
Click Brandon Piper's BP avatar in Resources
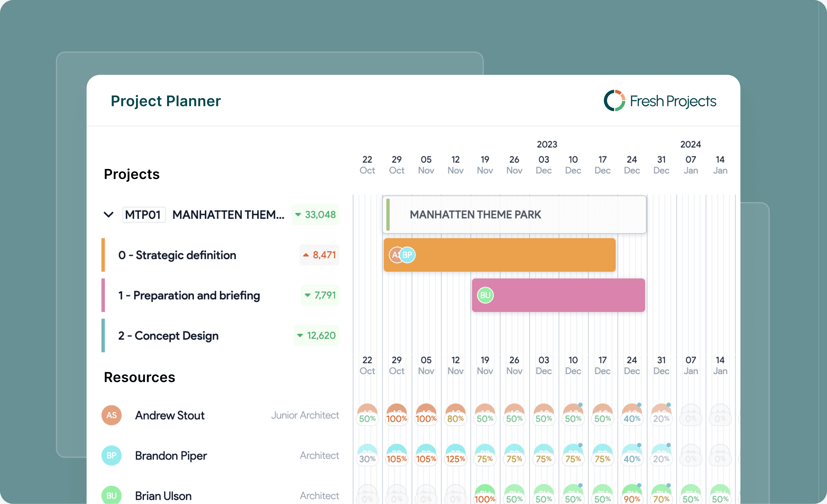click(111, 455)
